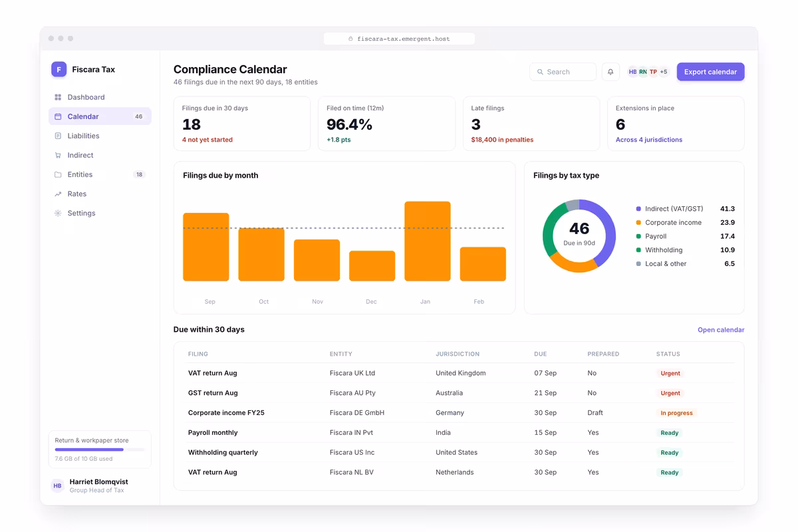The width and height of the screenshot is (798, 532).
Task: Click the orange Corporate income legend dot
Action: point(638,223)
